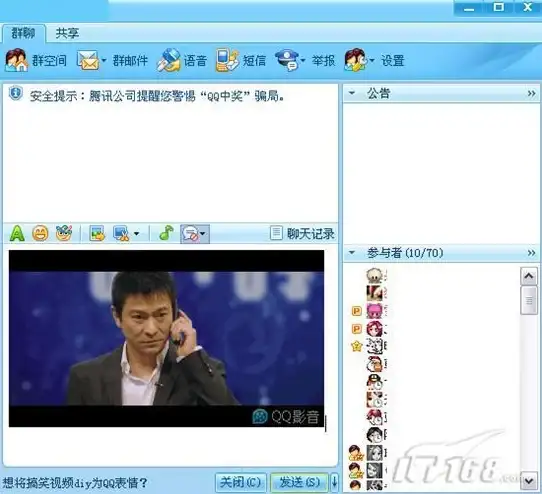Screen dimensions: 542x494
Task: Select the sketch avatar next to star badge
Action: coord(374,346)
